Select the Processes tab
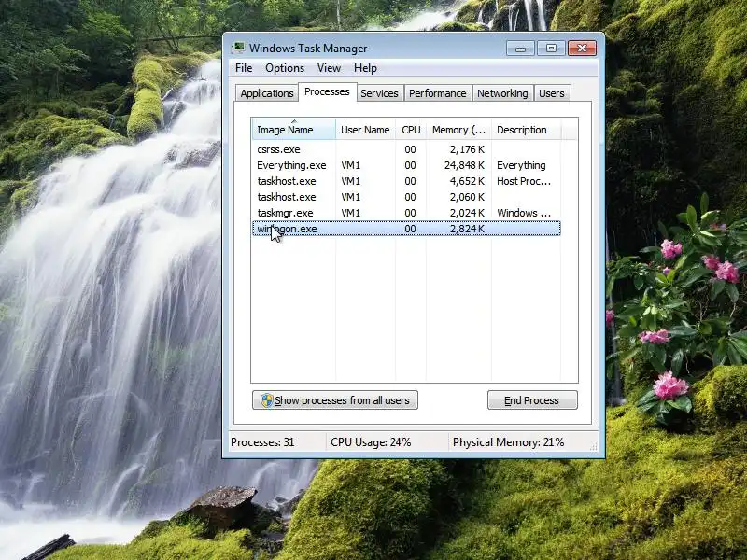 [x=327, y=91]
